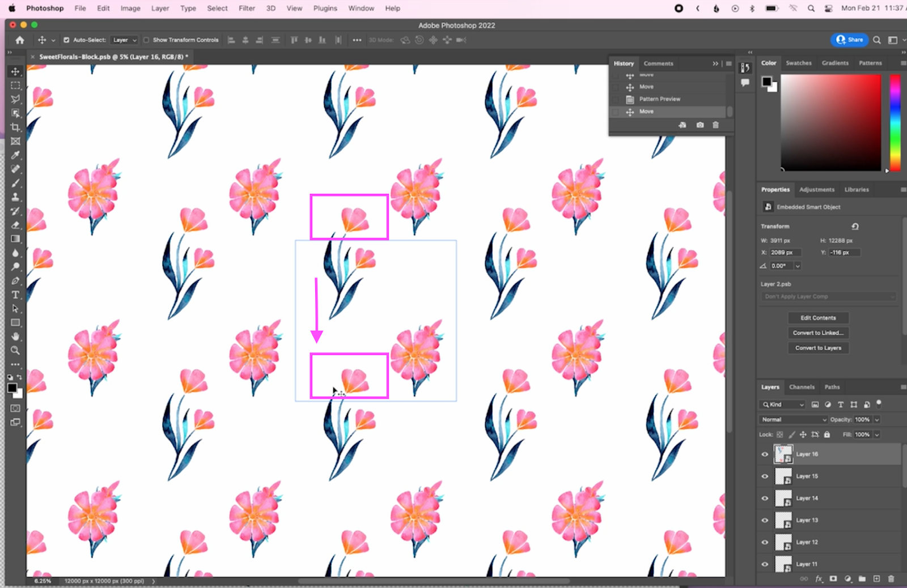Click the Y position input field
Image resolution: width=907 pixels, height=588 pixels.
[845, 253]
